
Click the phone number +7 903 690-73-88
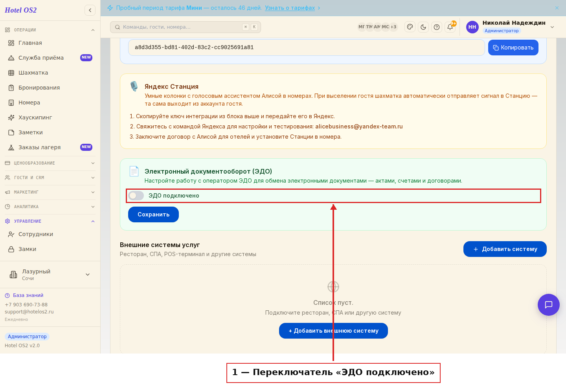[26, 305]
